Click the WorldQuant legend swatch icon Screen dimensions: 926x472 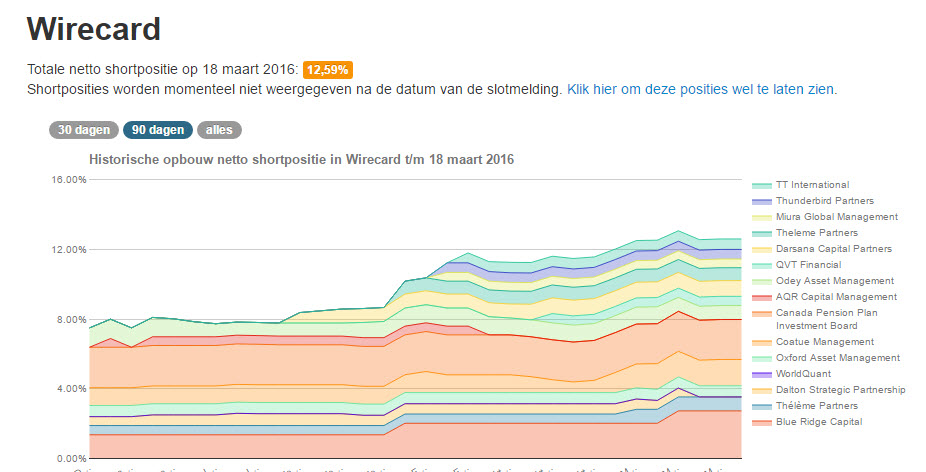click(x=760, y=374)
